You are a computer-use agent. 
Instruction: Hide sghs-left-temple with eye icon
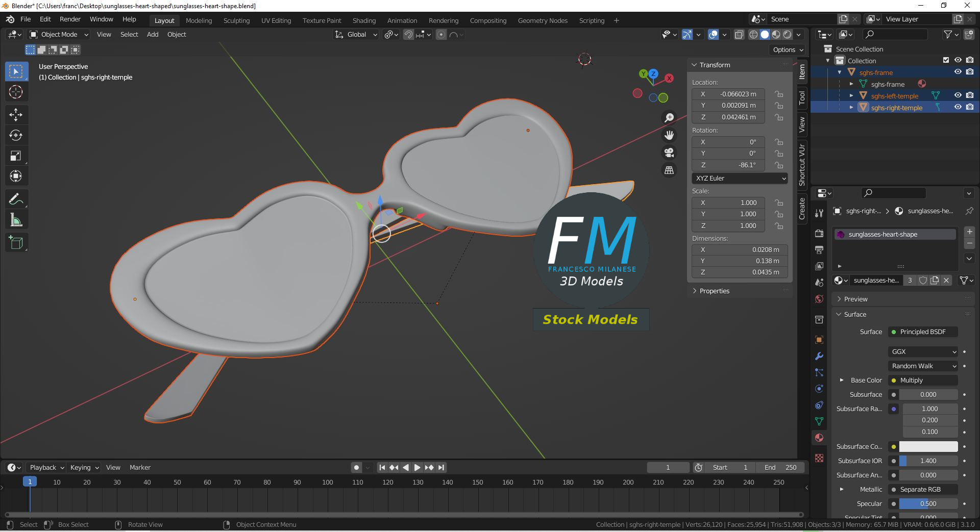coord(958,95)
